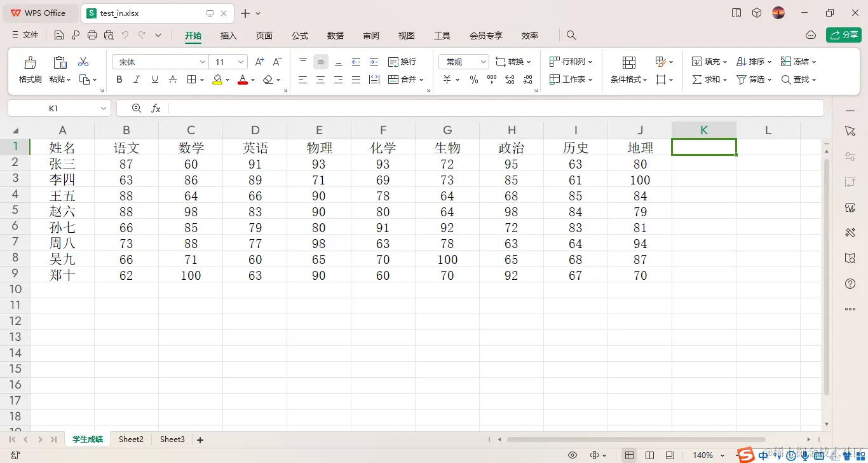Open the font color swatch
The width and height of the screenshot is (868, 463).
tap(242, 79)
